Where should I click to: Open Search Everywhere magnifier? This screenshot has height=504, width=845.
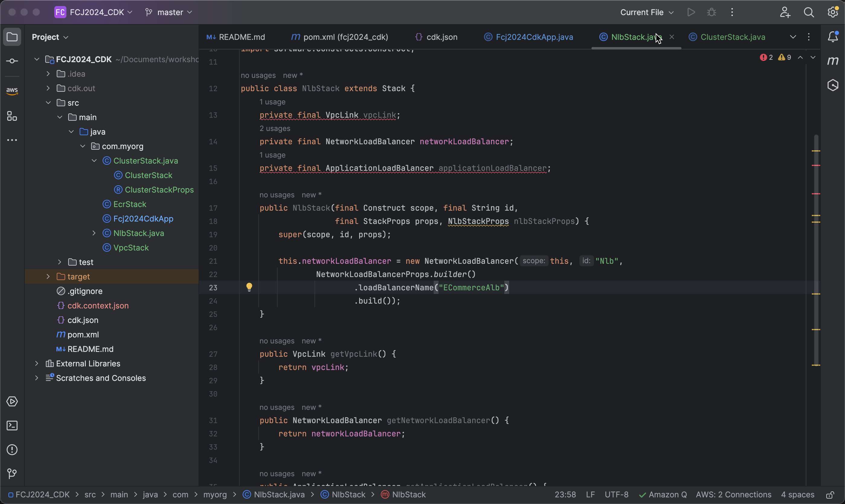coord(809,12)
